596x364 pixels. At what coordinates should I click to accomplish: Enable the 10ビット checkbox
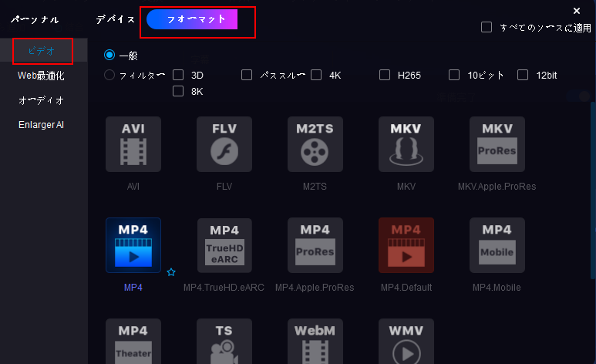454,75
